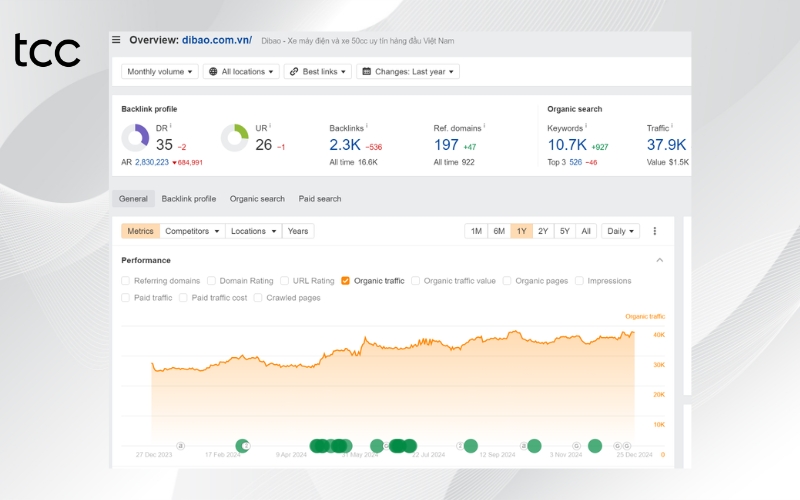Open the Daily interval dropdown
The width and height of the screenshot is (800, 500).
point(620,231)
